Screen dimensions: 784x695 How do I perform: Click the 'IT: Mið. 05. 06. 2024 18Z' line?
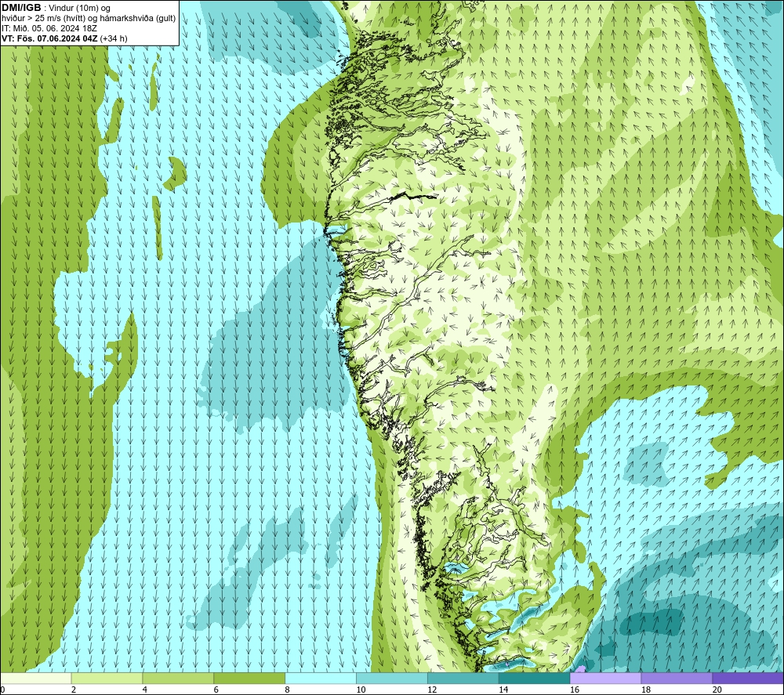[49, 28]
